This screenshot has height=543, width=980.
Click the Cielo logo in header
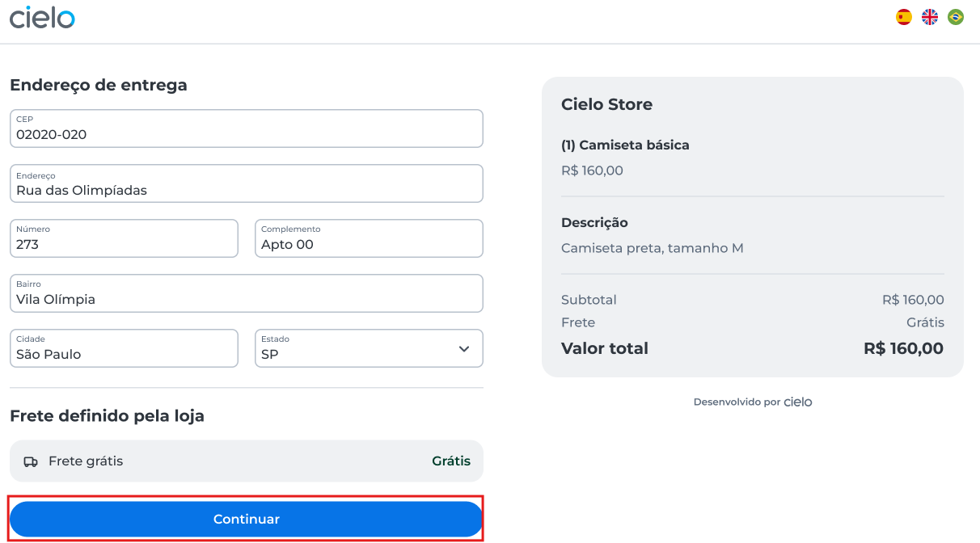[x=42, y=17]
